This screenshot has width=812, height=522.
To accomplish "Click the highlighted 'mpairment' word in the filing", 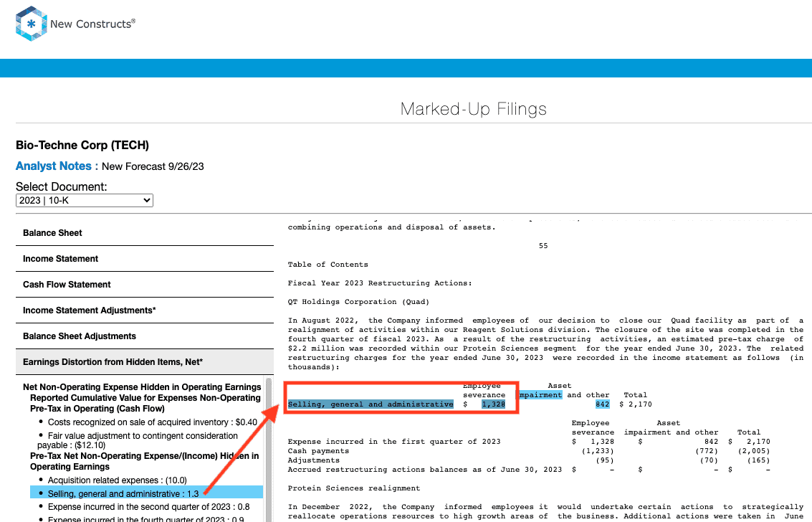I will tap(540, 395).
